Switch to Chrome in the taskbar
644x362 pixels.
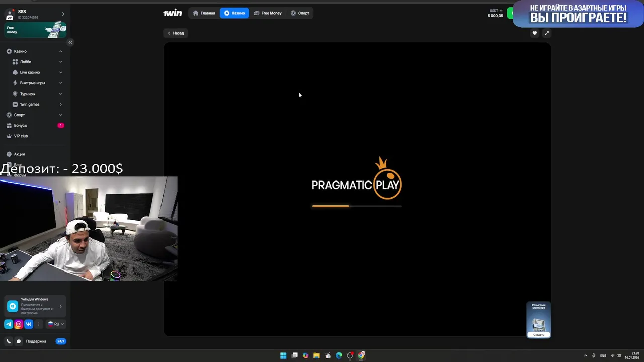(x=362, y=356)
